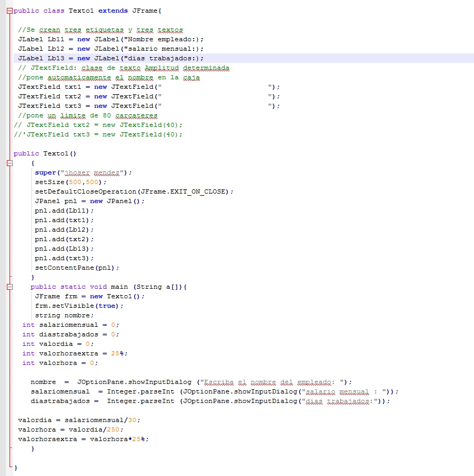
Task: Click the 'valorhora = valordia/250;' line
Action: (x=71, y=430)
